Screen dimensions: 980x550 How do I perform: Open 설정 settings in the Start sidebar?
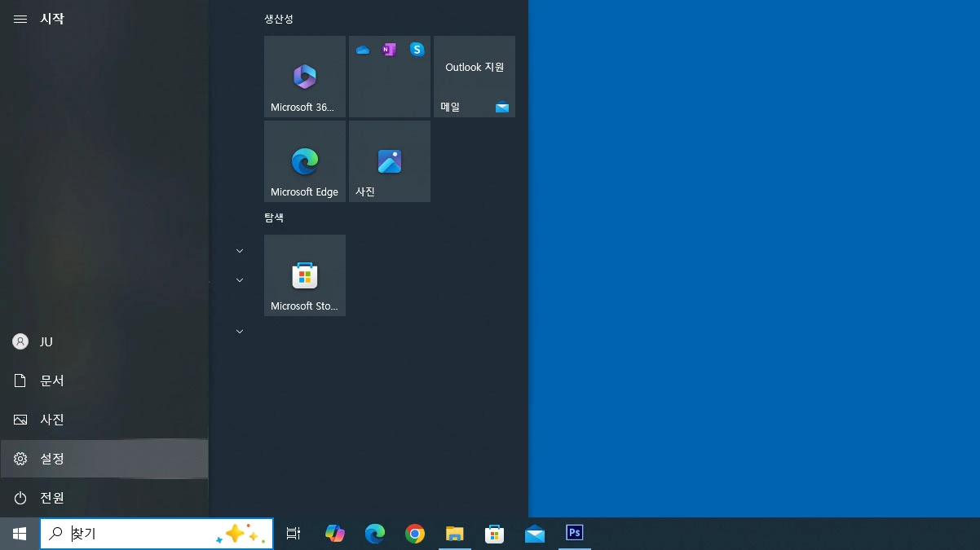click(104, 459)
